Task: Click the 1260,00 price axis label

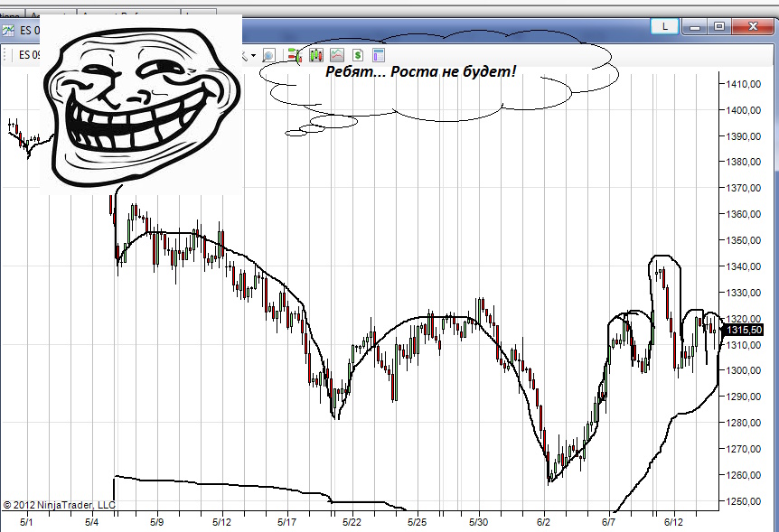Action: pos(743,475)
